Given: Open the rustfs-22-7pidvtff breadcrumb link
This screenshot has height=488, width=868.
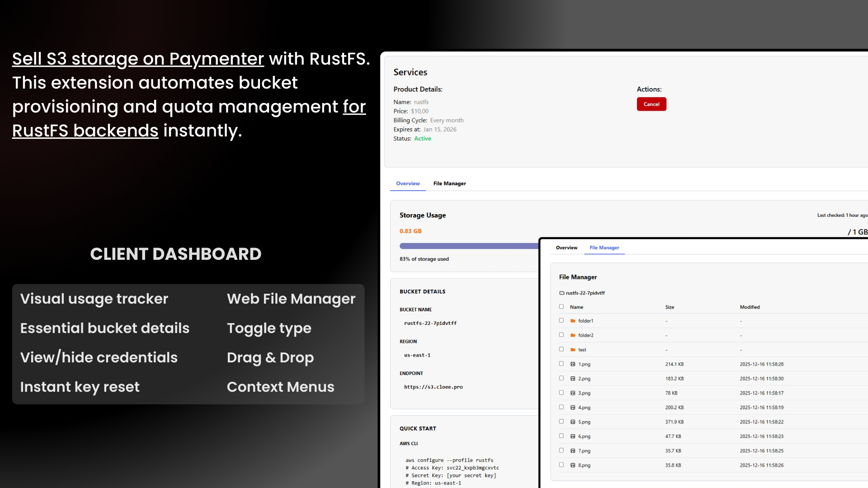Looking at the screenshot, I should pos(585,293).
